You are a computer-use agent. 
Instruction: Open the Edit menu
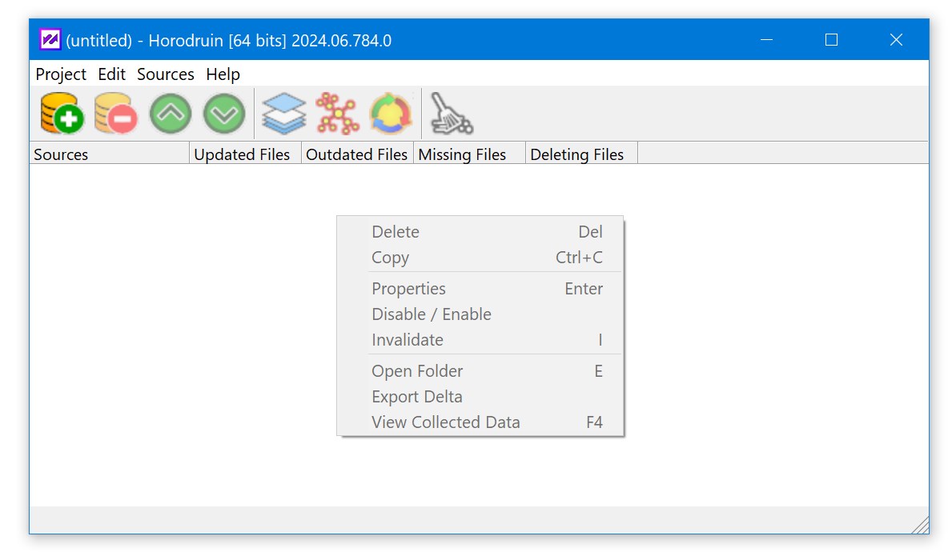click(x=111, y=74)
